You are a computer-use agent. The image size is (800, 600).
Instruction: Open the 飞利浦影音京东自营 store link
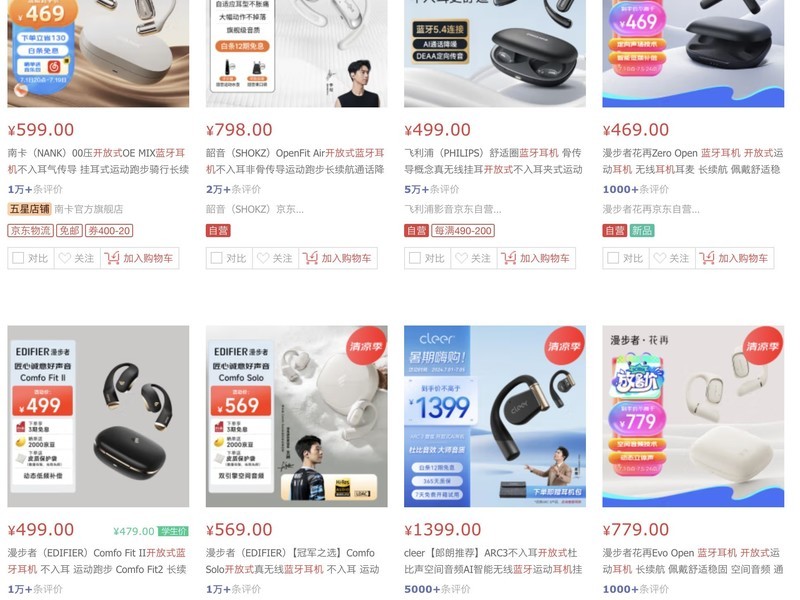pos(453,209)
